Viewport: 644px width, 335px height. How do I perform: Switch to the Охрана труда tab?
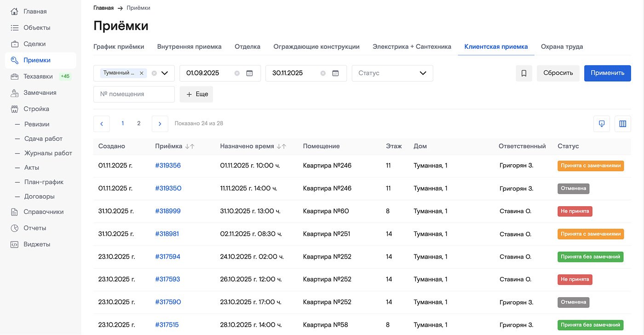(562, 46)
